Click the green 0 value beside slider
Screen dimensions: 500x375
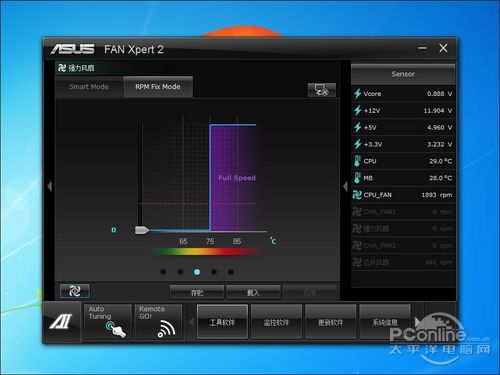click(x=114, y=230)
